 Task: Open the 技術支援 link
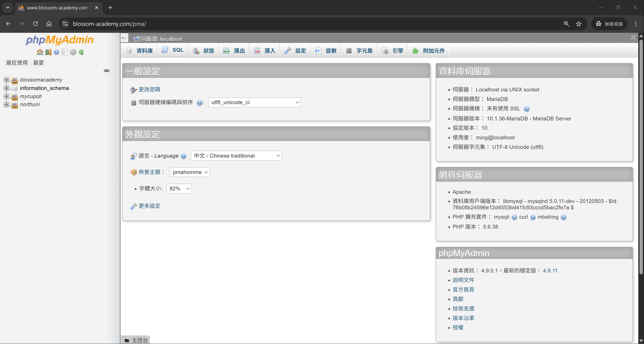pyautogui.click(x=463, y=308)
